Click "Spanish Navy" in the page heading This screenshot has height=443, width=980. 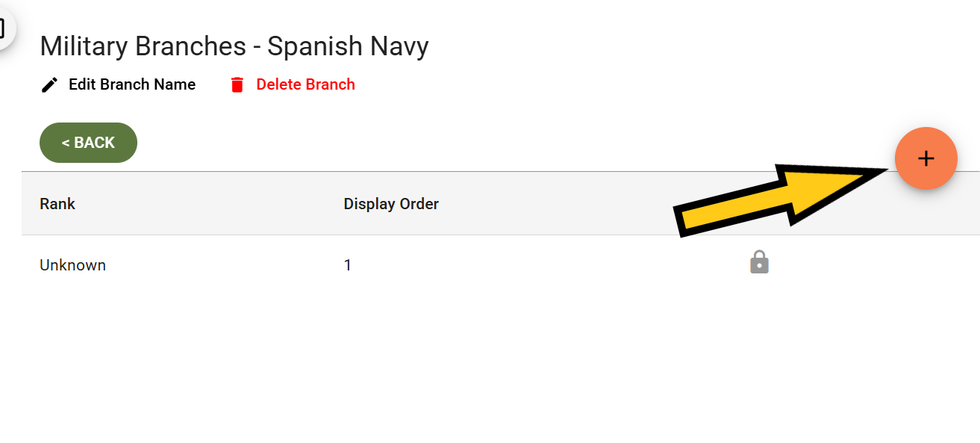(348, 46)
